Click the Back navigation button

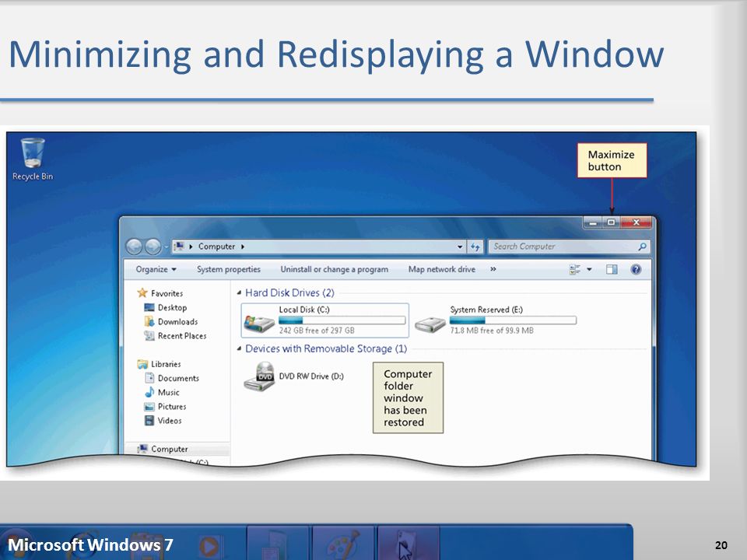pyautogui.click(x=135, y=247)
